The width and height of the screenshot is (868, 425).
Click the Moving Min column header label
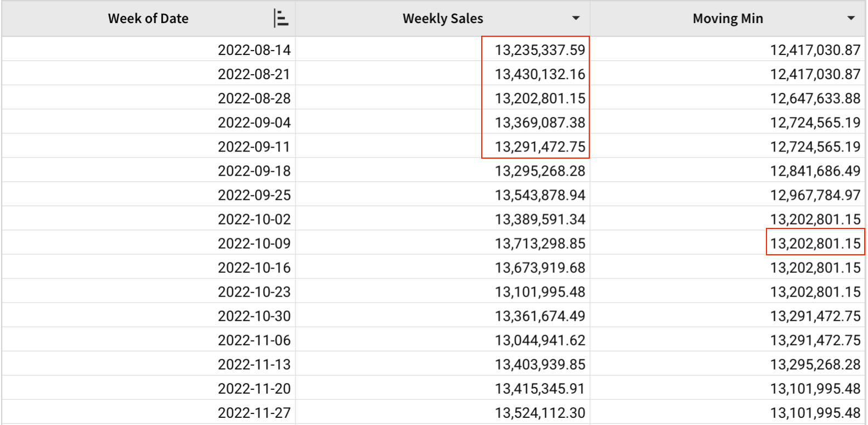click(x=728, y=19)
